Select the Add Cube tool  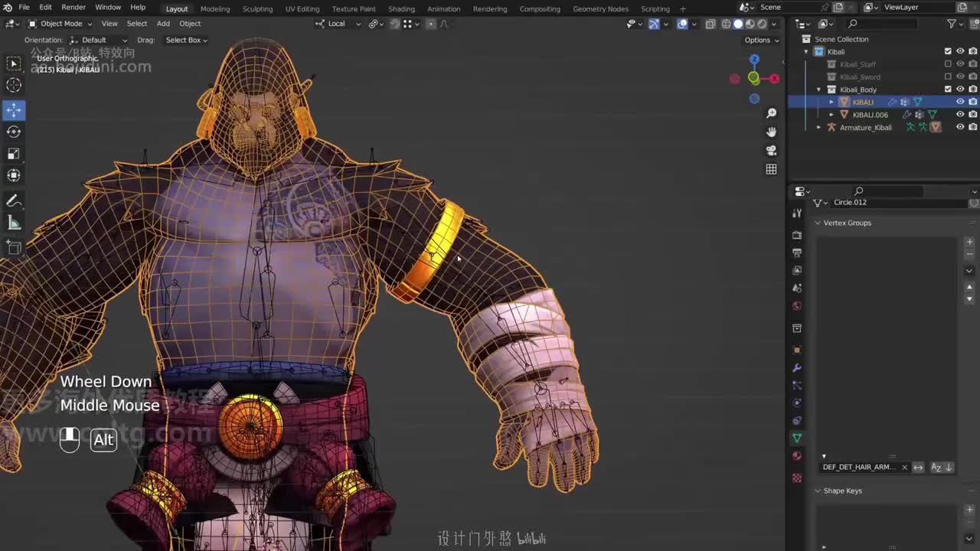[x=14, y=247]
